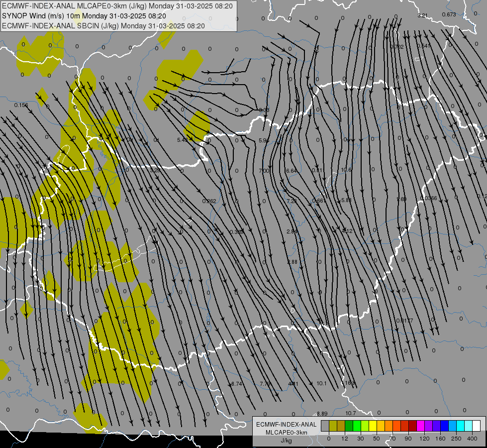Image resolution: width=487 pixels, height=448 pixels.
Task: Select the bright green legend swatch
Action: click(x=357, y=426)
